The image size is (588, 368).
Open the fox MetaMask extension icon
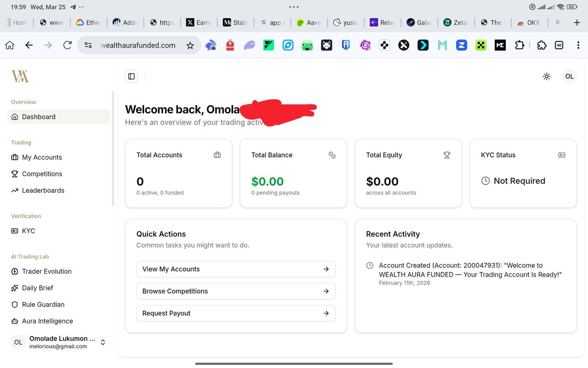click(x=326, y=45)
